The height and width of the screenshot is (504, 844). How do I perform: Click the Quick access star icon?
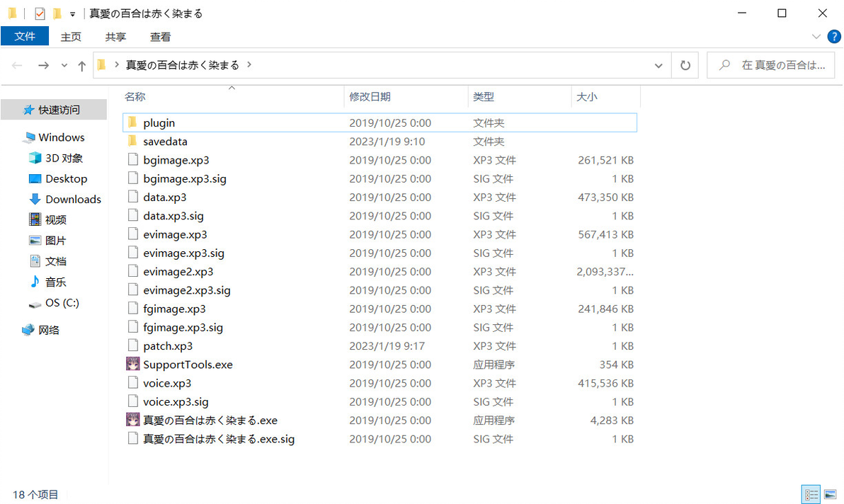(29, 110)
